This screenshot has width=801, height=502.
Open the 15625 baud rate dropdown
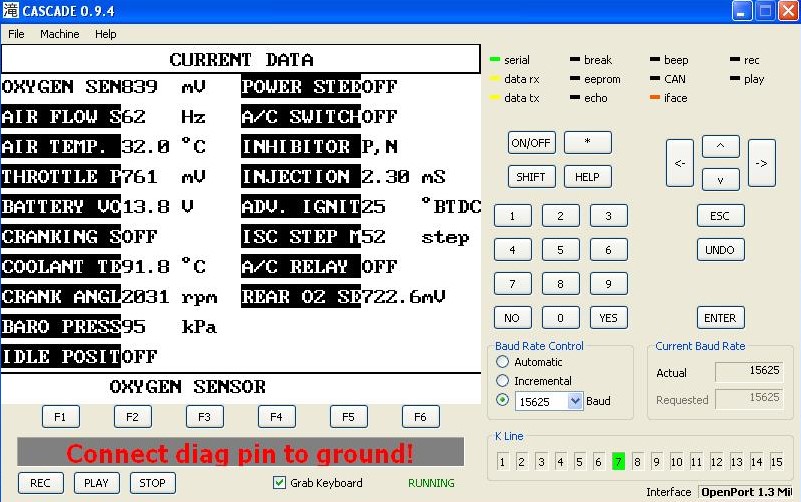pos(575,401)
